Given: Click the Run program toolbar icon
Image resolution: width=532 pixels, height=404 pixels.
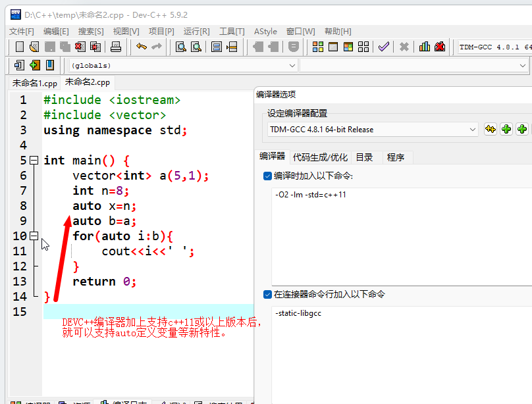Looking at the screenshot, I should tap(333, 47).
